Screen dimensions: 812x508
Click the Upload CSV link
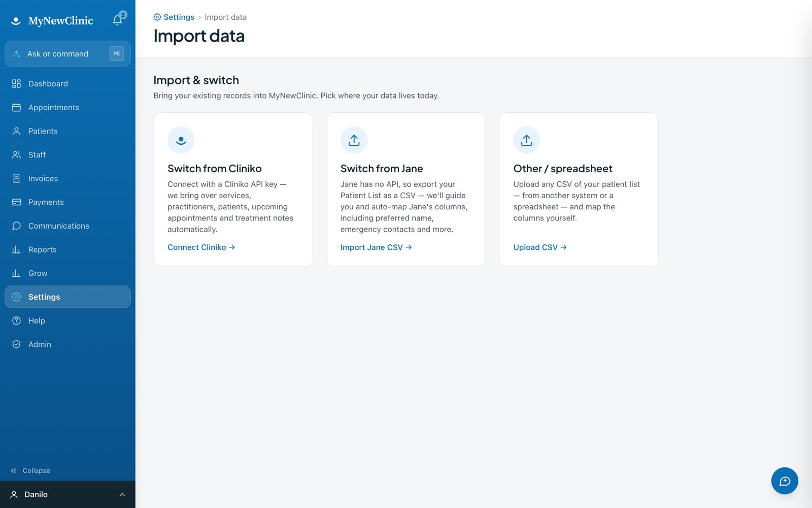[540, 247]
